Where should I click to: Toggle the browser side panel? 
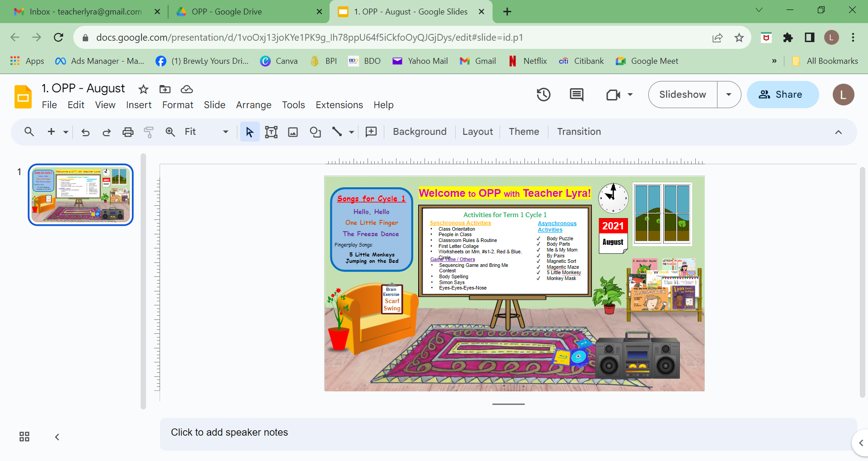click(x=809, y=38)
